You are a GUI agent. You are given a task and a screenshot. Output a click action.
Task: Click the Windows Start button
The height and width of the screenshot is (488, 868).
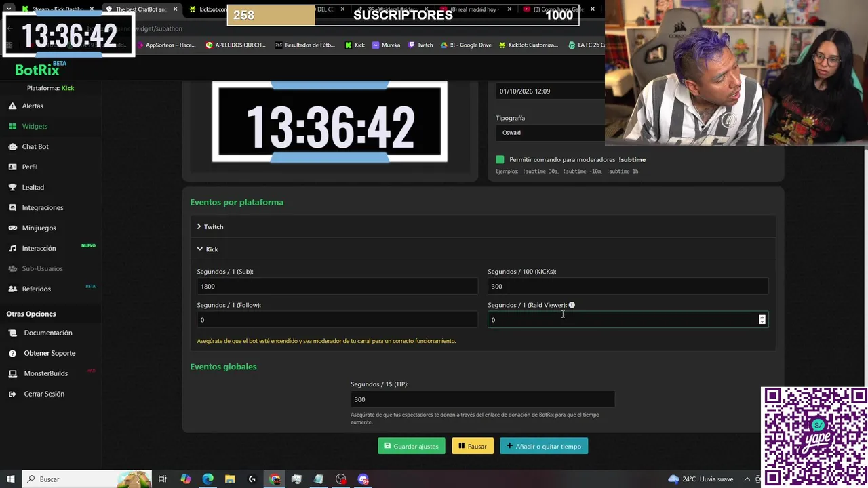click(x=10, y=479)
